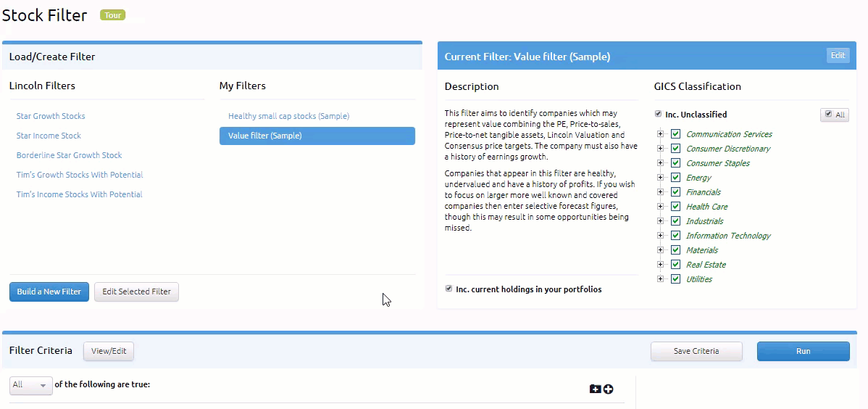The image size is (868, 409).
Task: Click Build a New Filter
Action: 49,292
